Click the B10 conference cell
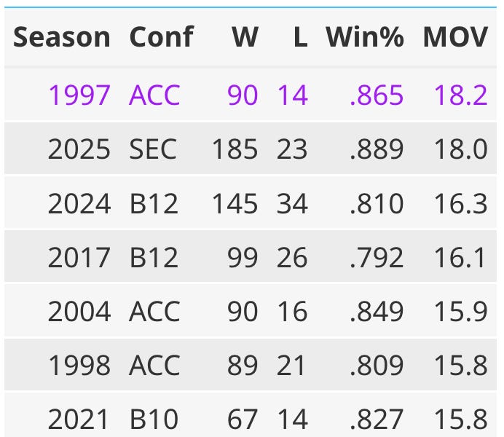The height and width of the screenshot is (437, 504). pyautogui.click(x=154, y=419)
